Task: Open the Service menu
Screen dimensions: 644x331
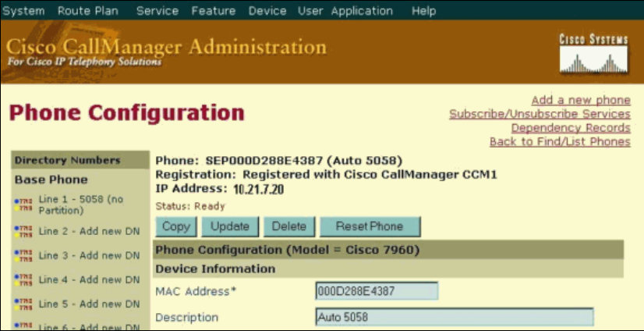Action: click(x=157, y=11)
